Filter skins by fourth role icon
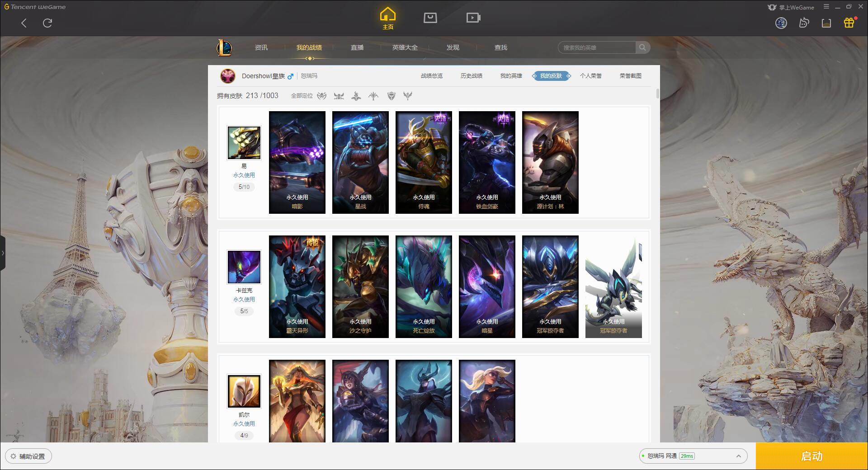 373,96
